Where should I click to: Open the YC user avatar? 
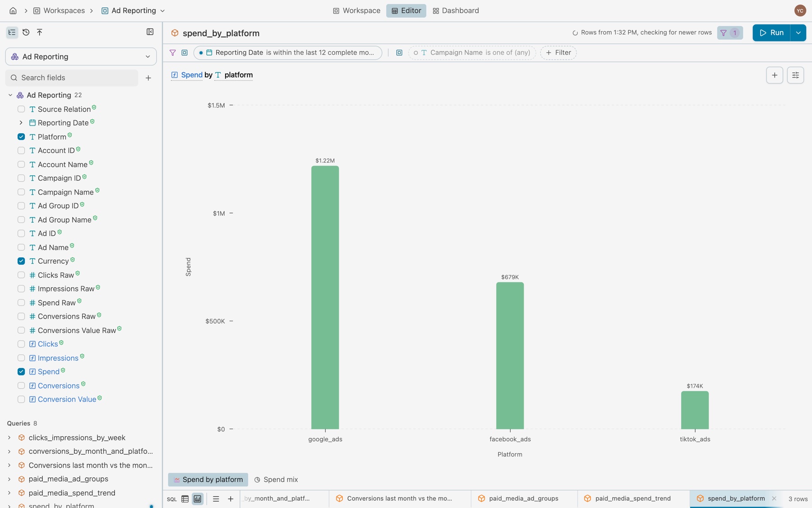click(x=800, y=10)
